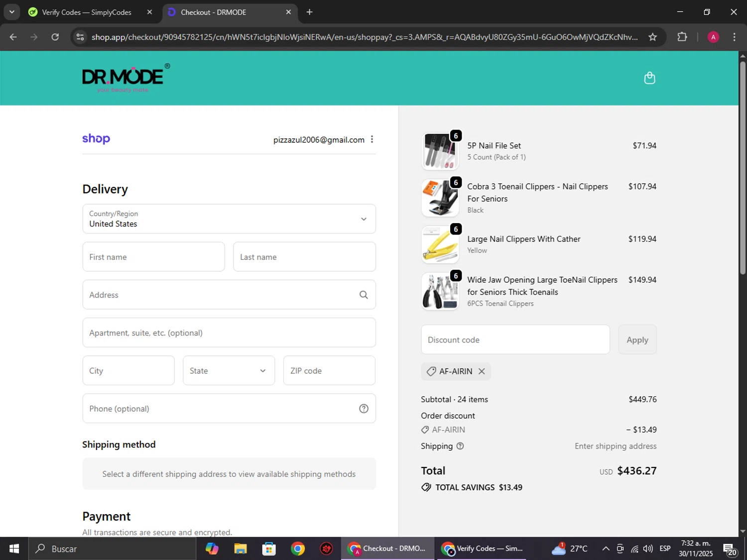Open File Explorer from the taskbar

[241, 549]
